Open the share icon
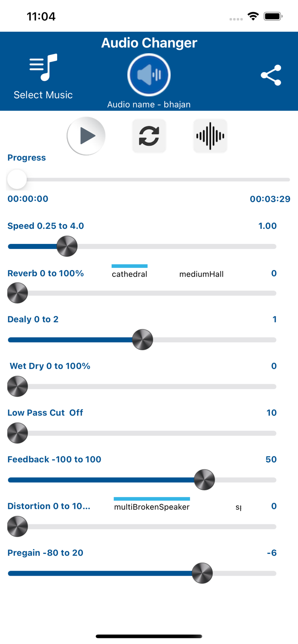Screen dimensions: 298x644 [271, 76]
